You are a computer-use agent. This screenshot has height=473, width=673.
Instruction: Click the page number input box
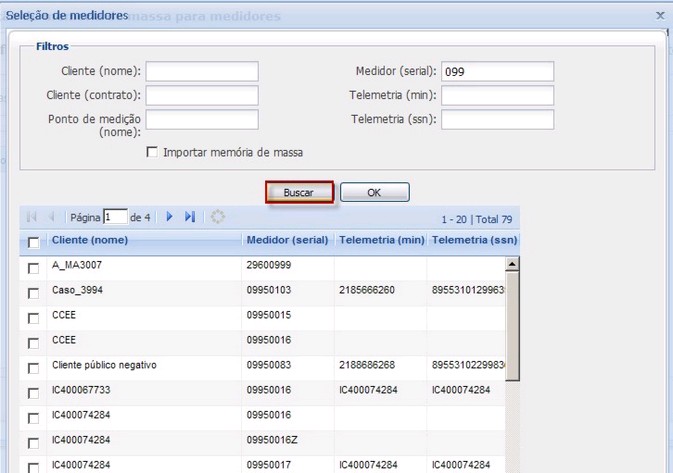point(115,217)
